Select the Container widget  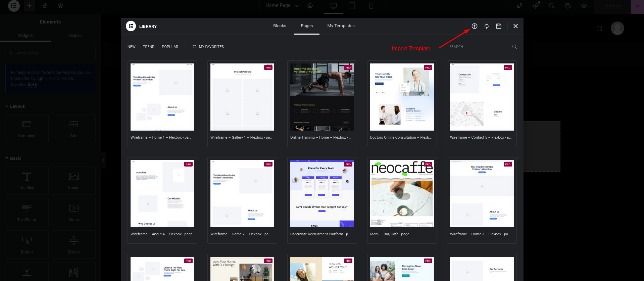coord(27,129)
